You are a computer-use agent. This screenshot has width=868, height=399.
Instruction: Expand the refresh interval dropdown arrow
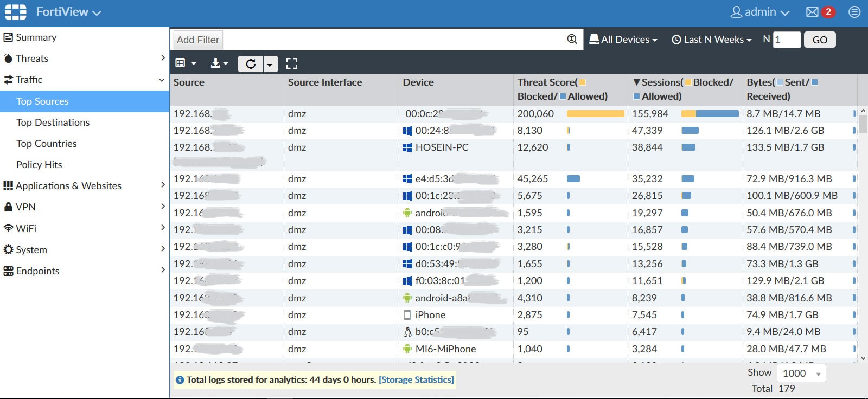pyautogui.click(x=270, y=65)
